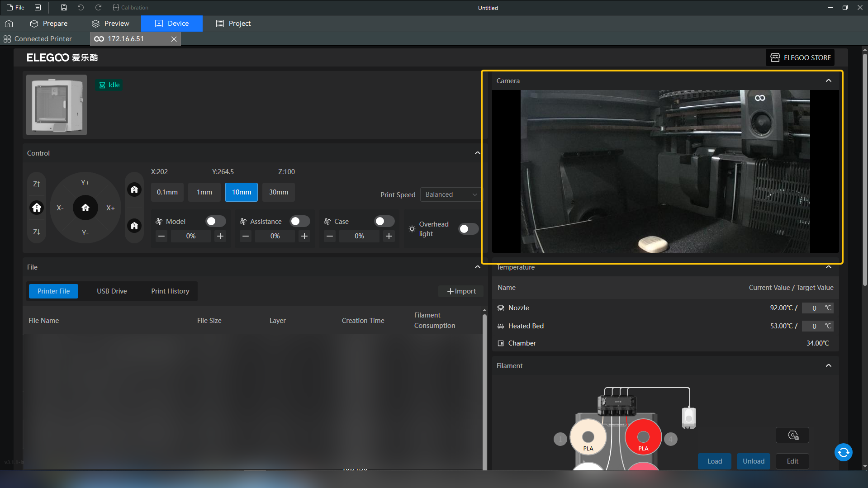The image size is (868, 488).
Task: Increase the Case fan speed
Action: point(389,236)
